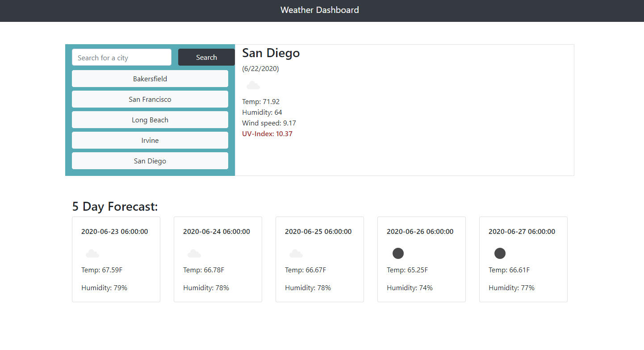Click the moon icon on the 2020-06-27 forecast card
644x350 pixels.
point(499,253)
